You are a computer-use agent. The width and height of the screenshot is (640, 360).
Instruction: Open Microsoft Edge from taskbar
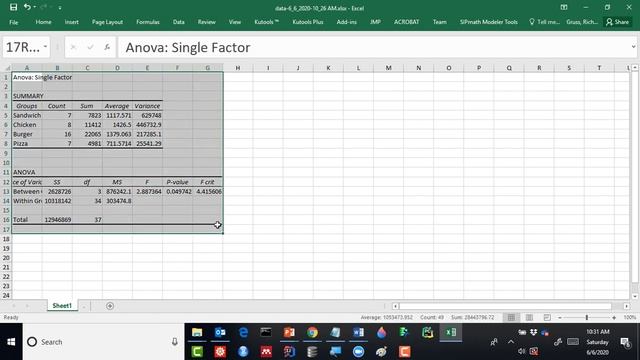tap(243, 333)
